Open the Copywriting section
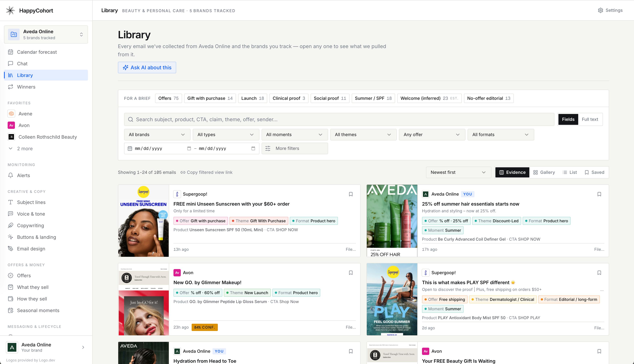 coord(46,225)
